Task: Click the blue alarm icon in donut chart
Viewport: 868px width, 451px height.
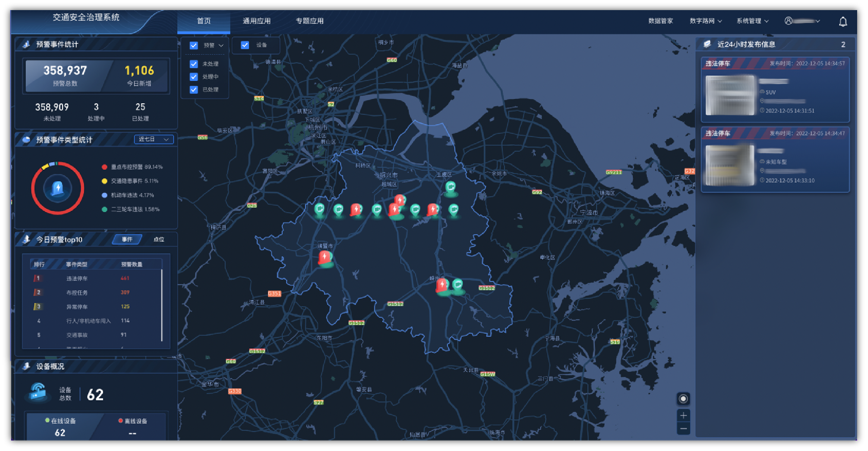Action: 57,188
